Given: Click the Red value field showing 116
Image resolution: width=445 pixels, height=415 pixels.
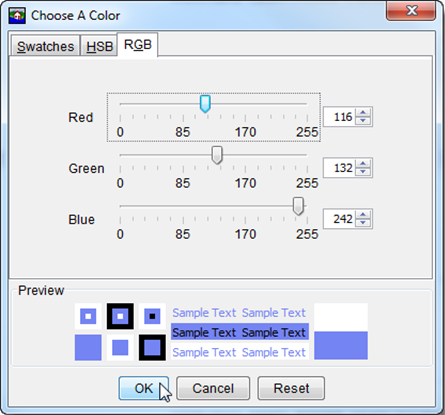Looking at the screenshot, I should click(x=339, y=117).
